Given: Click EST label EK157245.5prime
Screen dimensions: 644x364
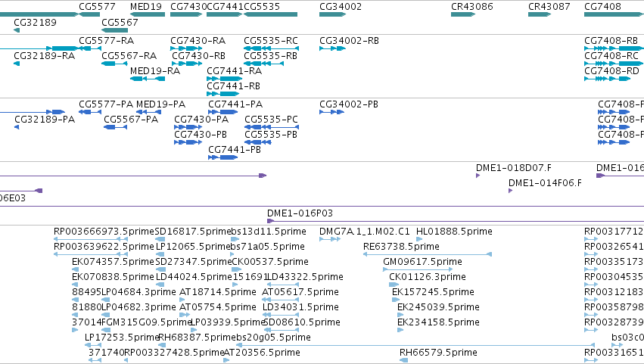Looking at the screenshot, I should [434, 293].
